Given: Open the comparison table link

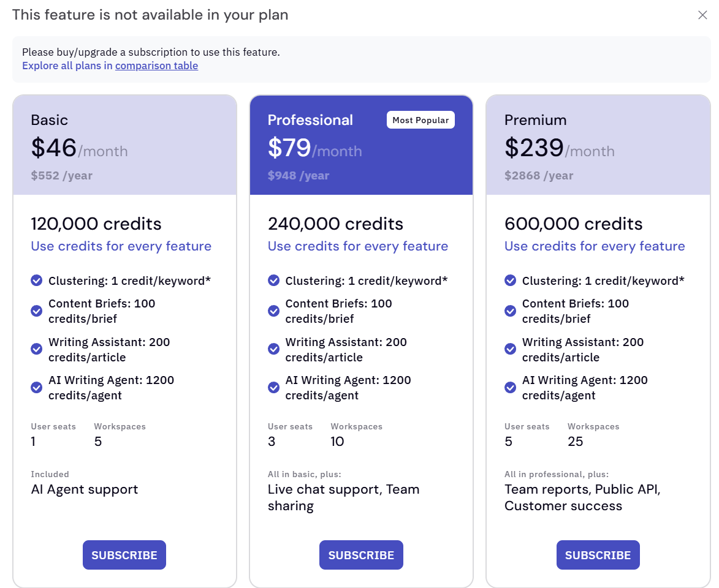Looking at the screenshot, I should click(156, 66).
